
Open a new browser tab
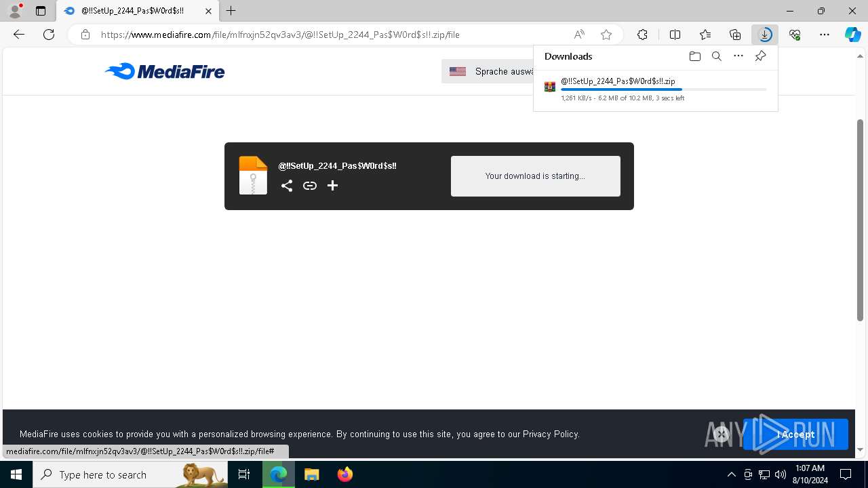(x=231, y=11)
